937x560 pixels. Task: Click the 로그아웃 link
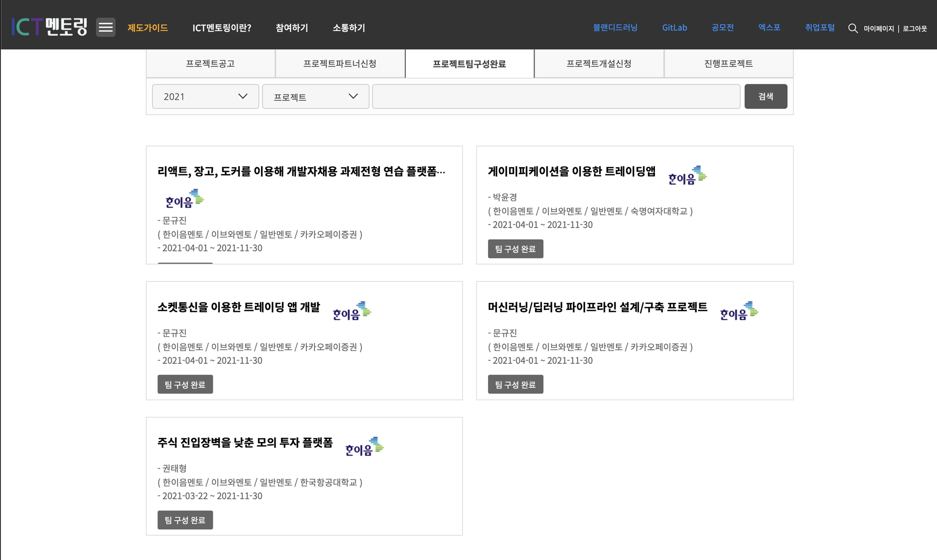click(915, 29)
